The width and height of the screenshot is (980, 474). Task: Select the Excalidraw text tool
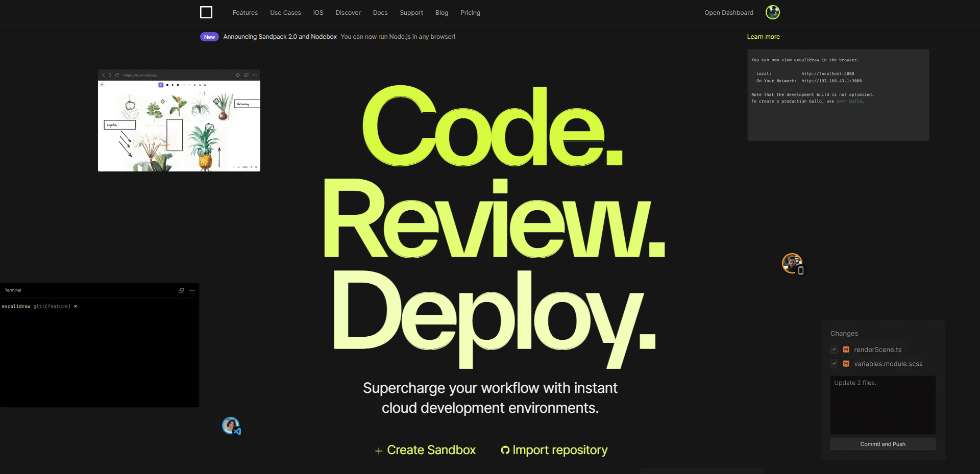tap(200, 85)
